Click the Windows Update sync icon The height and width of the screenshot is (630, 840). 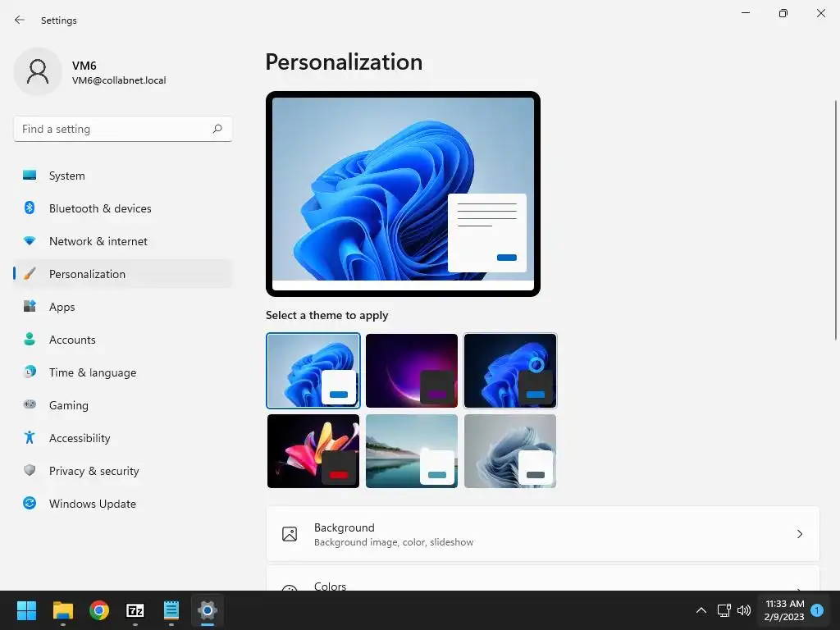(x=30, y=503)
